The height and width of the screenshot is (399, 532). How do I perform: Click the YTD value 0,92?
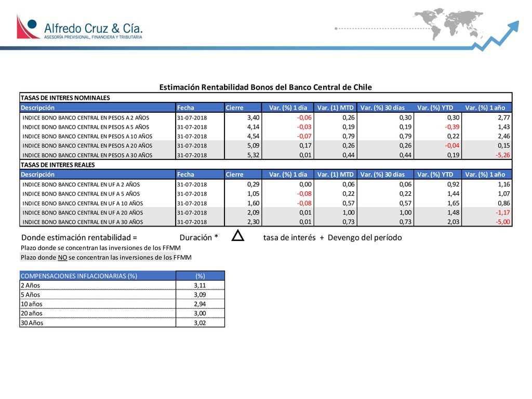[x=453, y=184]
